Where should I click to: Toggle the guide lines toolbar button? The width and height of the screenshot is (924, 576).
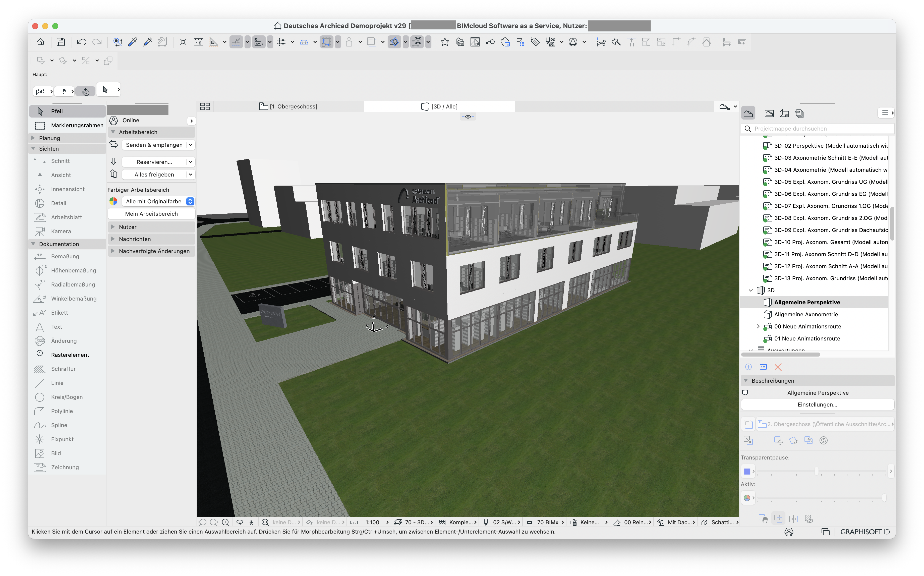tap(236, 42)
